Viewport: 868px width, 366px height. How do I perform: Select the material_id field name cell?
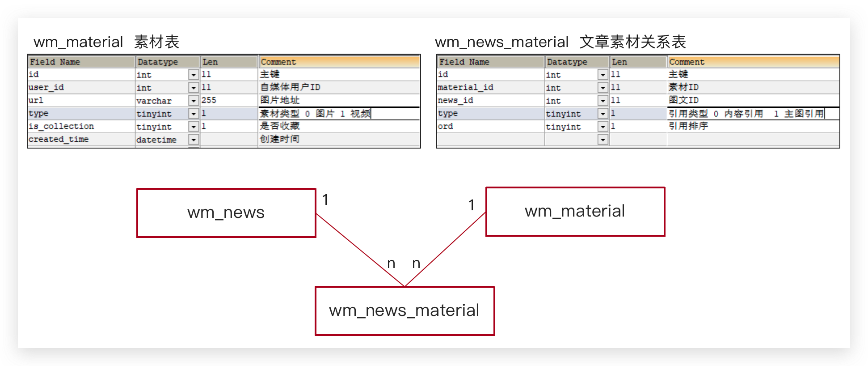[x=491, y=87]
